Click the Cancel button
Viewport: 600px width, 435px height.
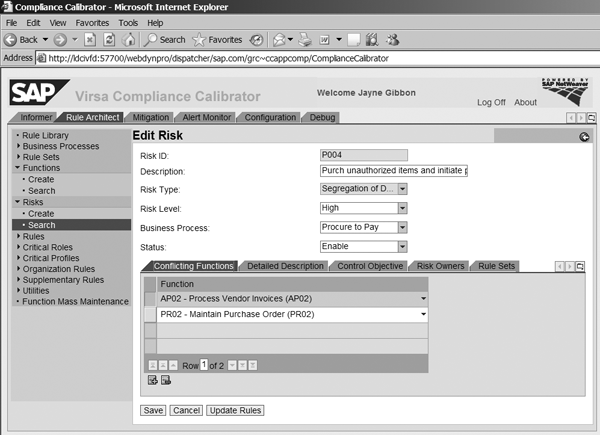tap(186, 411)
